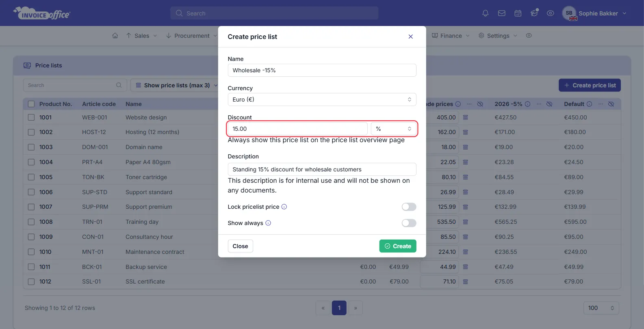Open the mail envelope icon
Viewport: 644px width, 329px height.
pyautogui.click(x=502, y=13)
